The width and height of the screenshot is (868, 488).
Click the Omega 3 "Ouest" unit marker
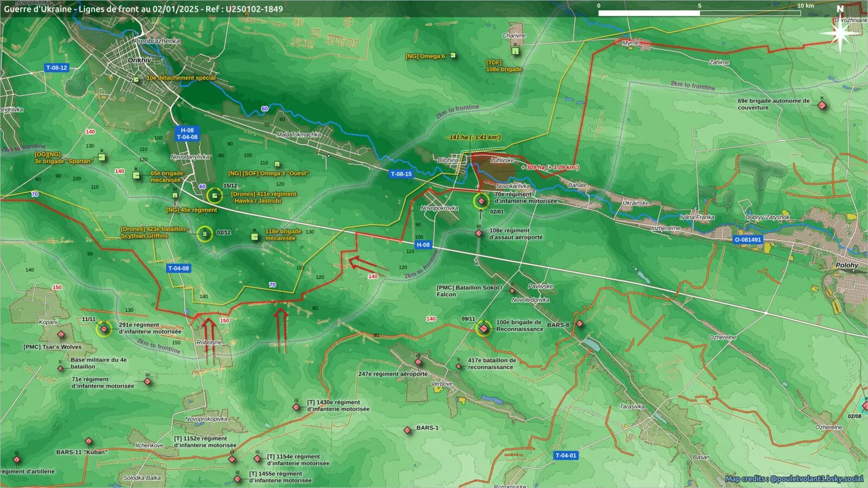(x=277, y=164)
